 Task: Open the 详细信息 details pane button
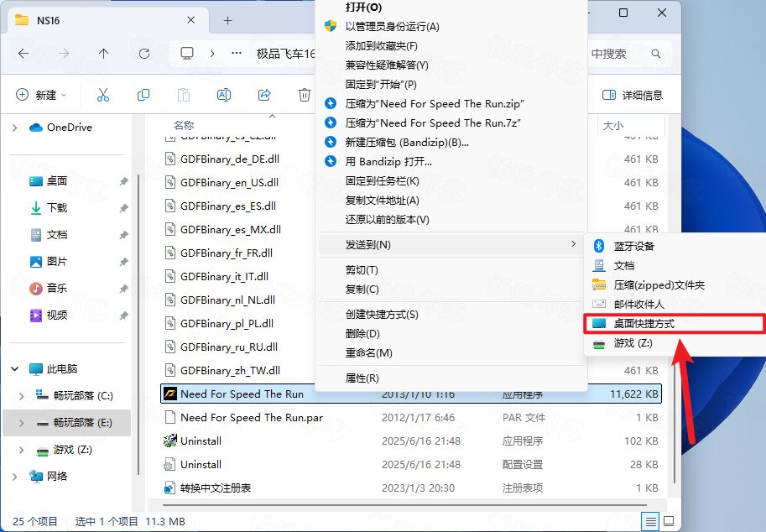coord(633,95)
